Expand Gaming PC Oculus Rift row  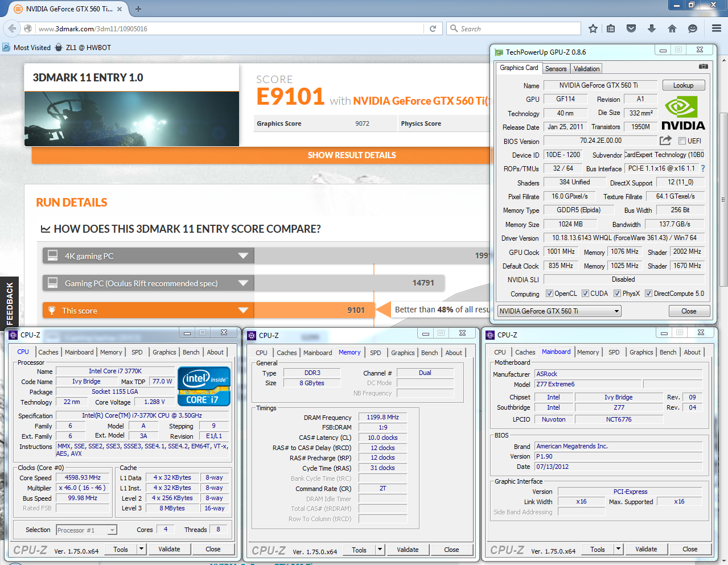[x=243, y=283]
